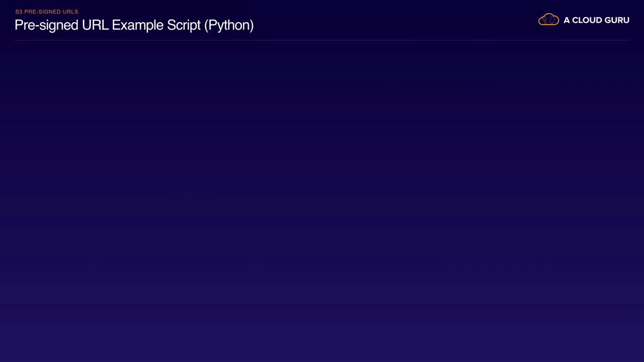Click the thin divider line under the header
The height and width of the screenshot is (362, 644).
point(322,40)
